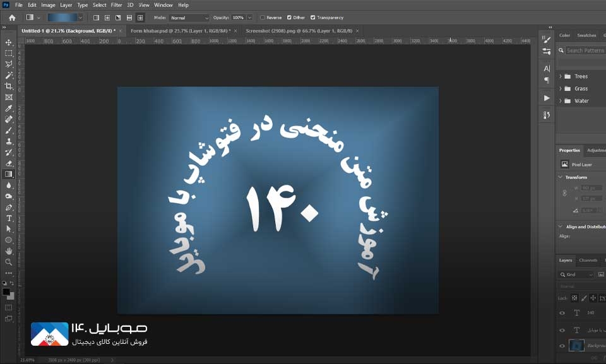The width and height of the screenshot is (606, 364).
Task: Choose the Radial Gradient style button
Action: [107, 18]
